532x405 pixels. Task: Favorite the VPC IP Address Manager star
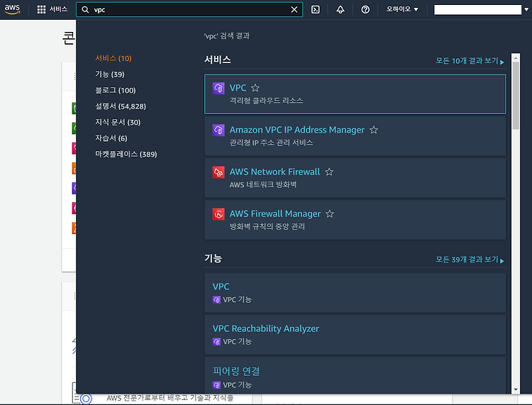[x=374, y=130]
